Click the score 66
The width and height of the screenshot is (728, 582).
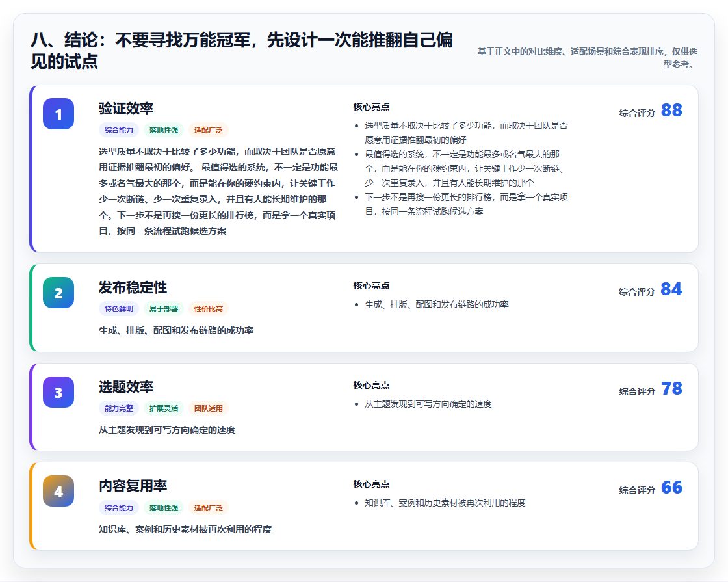(671, 487)
